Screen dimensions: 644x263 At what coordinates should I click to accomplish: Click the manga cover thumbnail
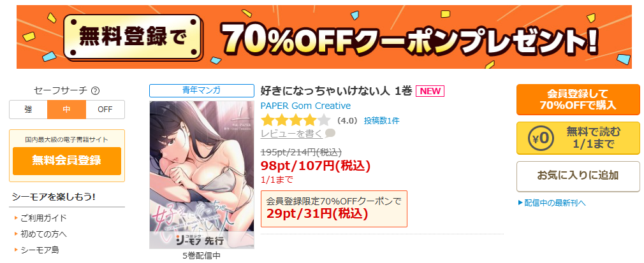point(201,174)
